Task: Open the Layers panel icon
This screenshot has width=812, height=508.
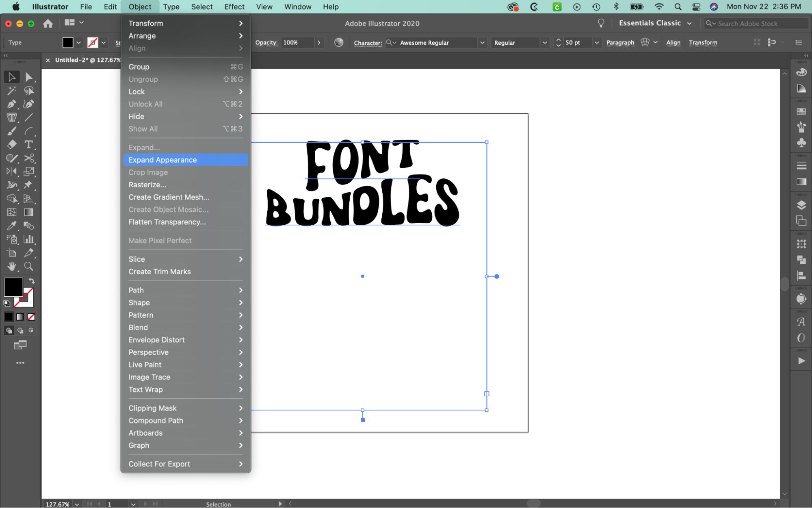Action: 801,205
